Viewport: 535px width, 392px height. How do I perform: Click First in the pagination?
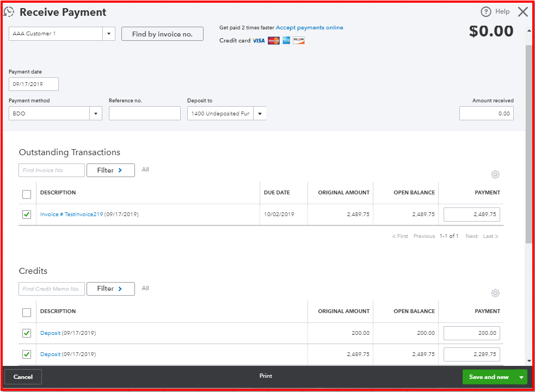click(400, 236)
